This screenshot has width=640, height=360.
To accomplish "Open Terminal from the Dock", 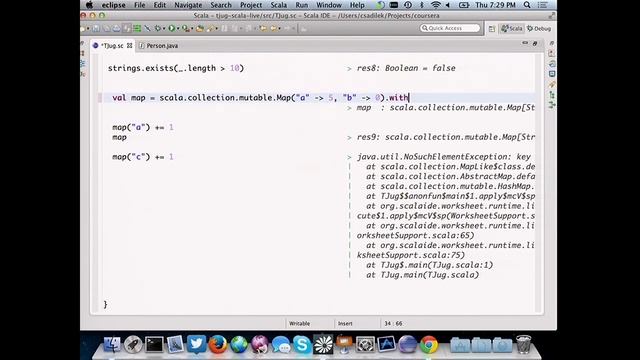I will click(x=154, y=344).
